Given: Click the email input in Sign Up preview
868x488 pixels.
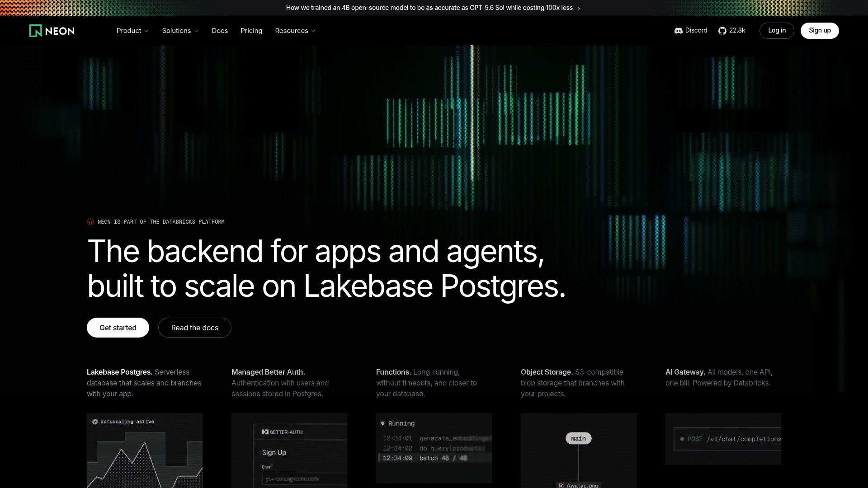Looking at the screenshot, I should pyautogui.click(x=305, y=479).
